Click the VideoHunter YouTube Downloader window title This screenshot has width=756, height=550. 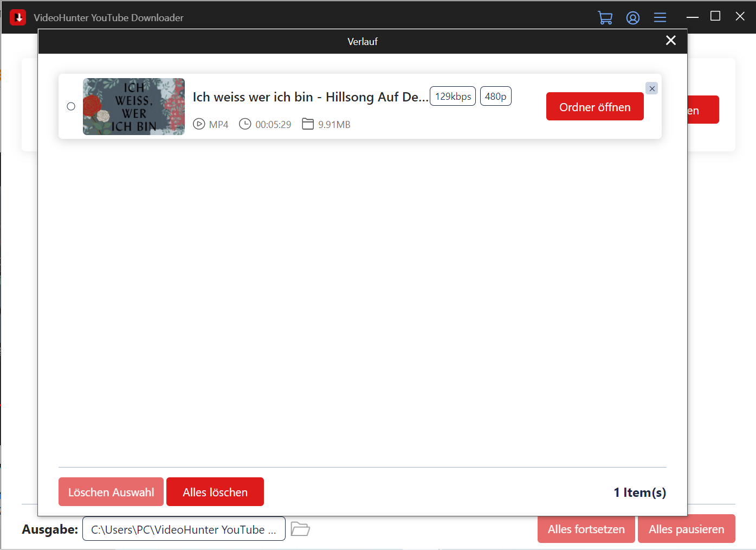tap(108, 18)
